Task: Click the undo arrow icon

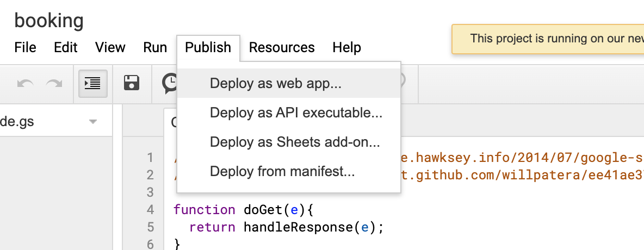Action: [x=25, y=83]
